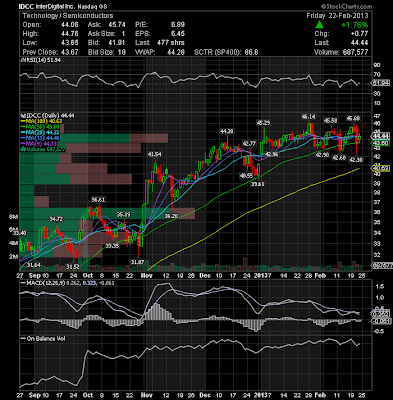Click the 44.44 last price tag on right axis
The height and width of the screenshot is (400, 393).
pyautogui.click(x=380, y=136)
